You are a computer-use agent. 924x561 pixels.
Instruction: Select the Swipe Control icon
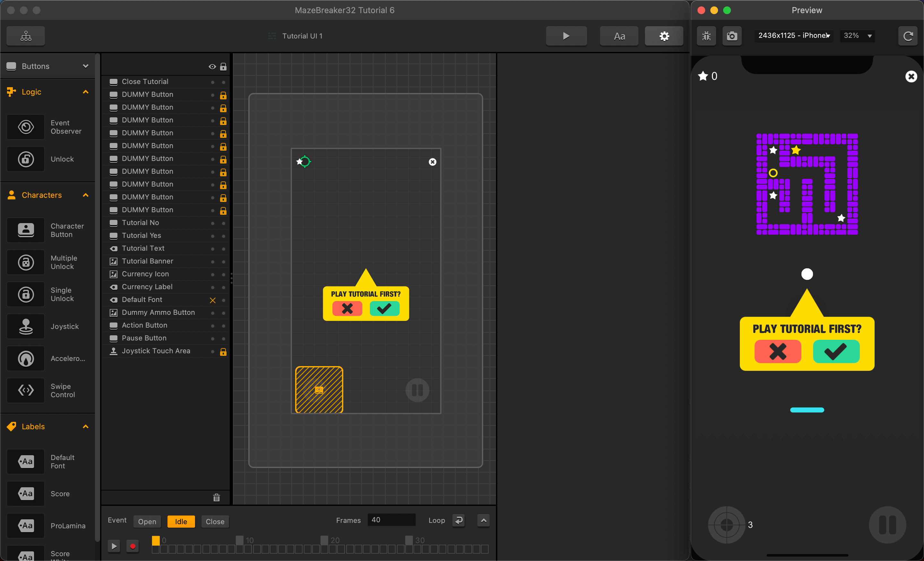coord(25,390)
